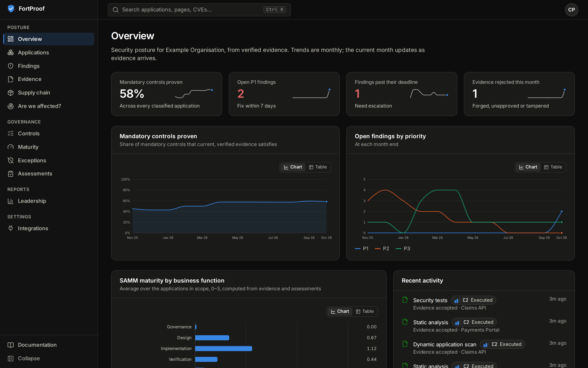The height and width of the screenshot is (368, 588).
Task: Click the Security tests evidence file icon
Action: [x=405, y=300]
